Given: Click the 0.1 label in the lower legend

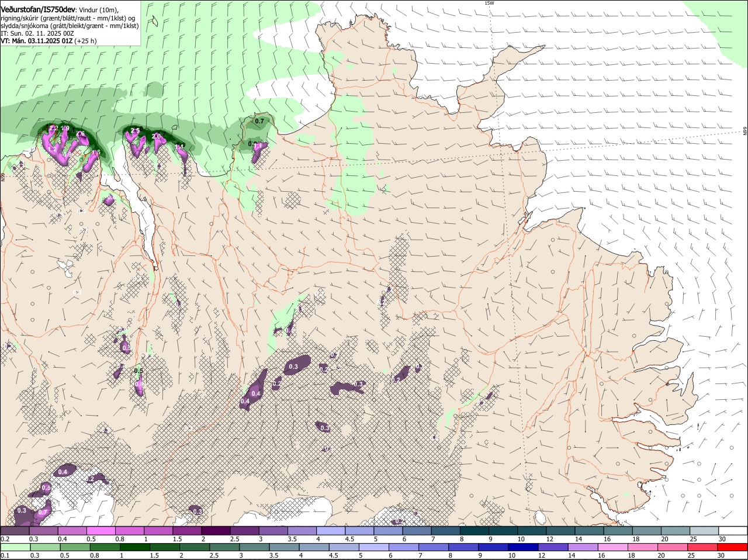Looking at the screenshot, I should (x=5, y=555).
